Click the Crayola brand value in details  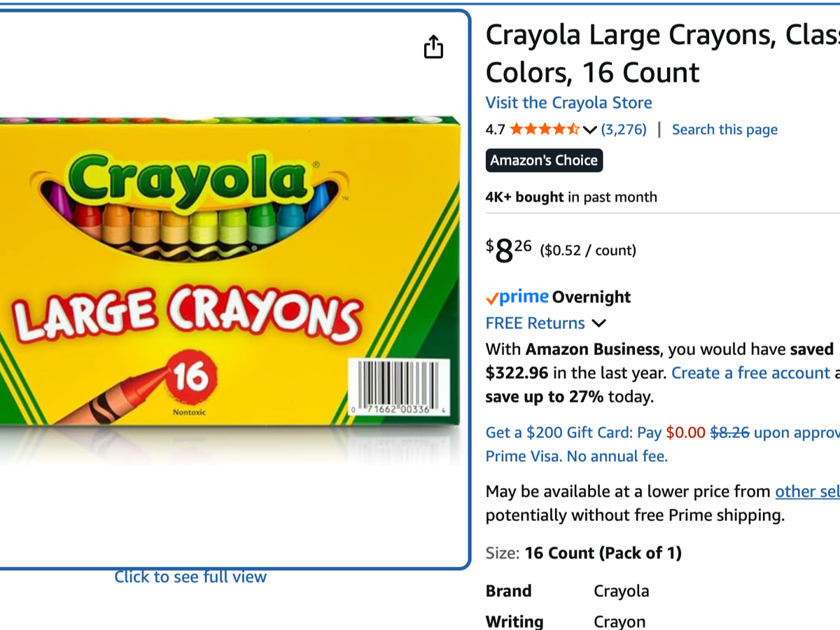click(621, 591)
